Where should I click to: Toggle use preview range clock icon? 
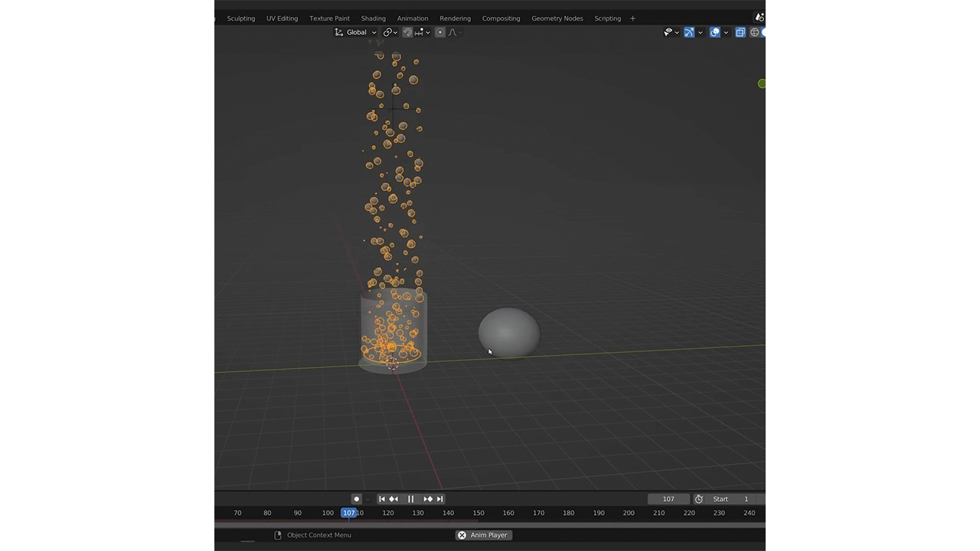pos(698,499)
